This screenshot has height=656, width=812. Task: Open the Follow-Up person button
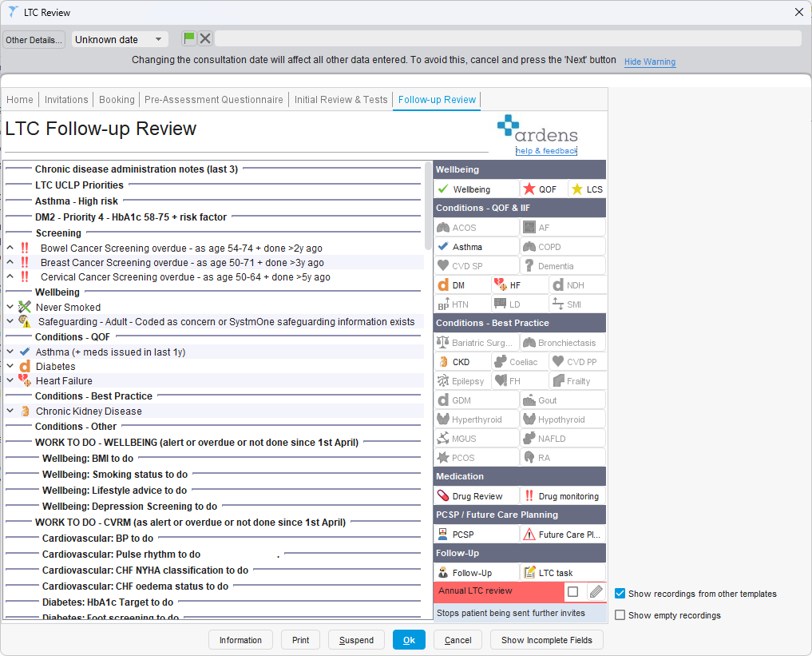pos(477,573)
